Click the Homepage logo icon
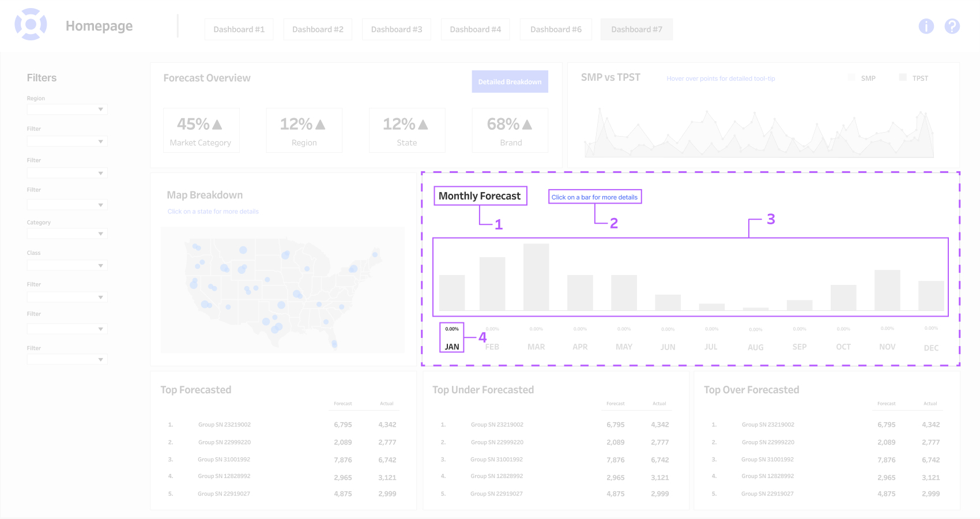Screen dimensions: 980x519 31,24
